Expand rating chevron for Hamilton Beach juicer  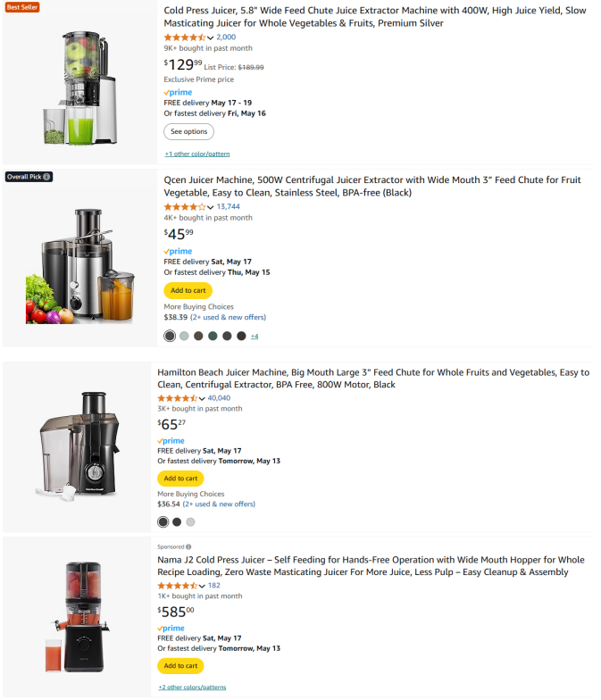pos(202,398)
